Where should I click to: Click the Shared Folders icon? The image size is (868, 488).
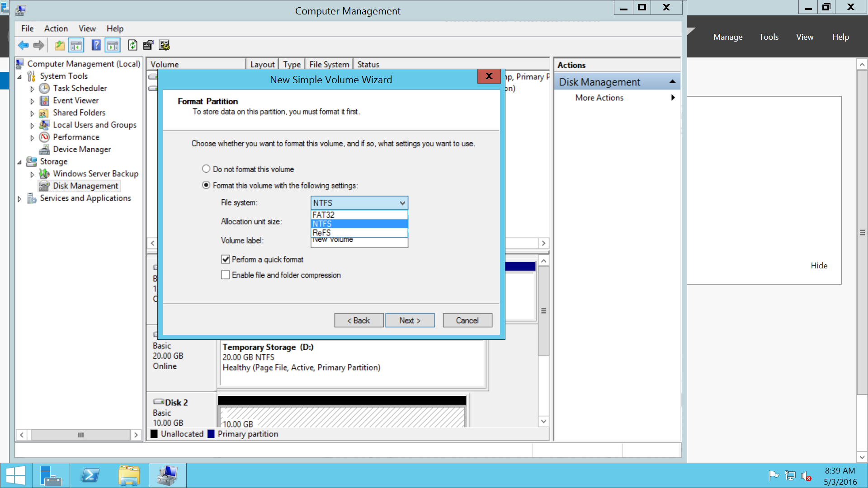tap(44, 113)
